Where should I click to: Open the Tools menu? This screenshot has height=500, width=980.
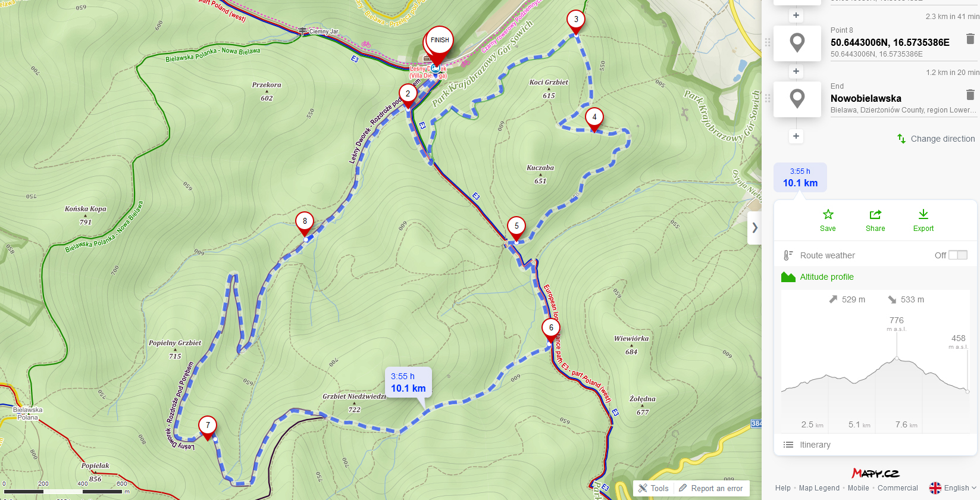tap(653, 488)
